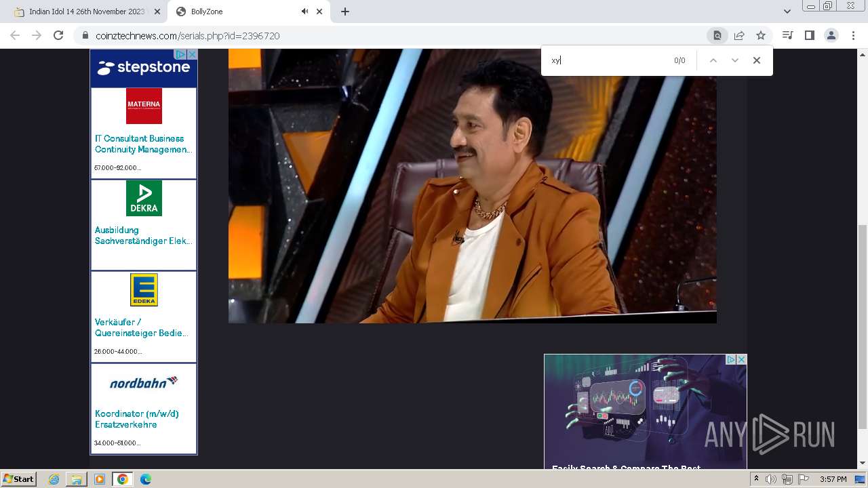Image resolution: width=868 pixels, height=488 pixels.
Task: Click the video player frame
Action: [x=473, y=186]
